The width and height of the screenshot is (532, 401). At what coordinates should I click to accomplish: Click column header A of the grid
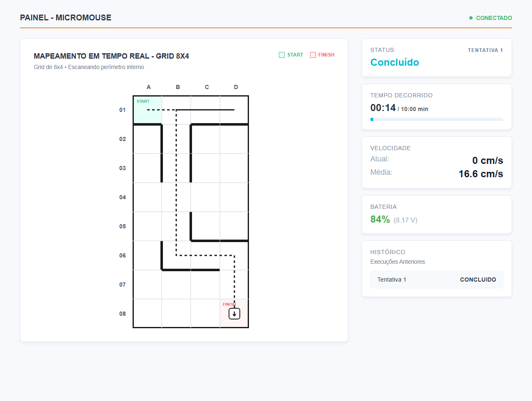point(149,87)
